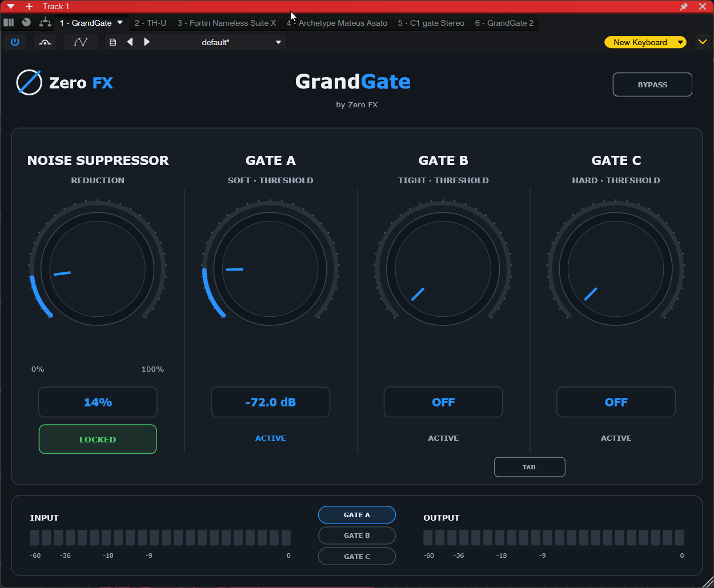Switch to 3 - Fortin Nameless Suite X tab
Screen dimensions: 714x588
tap(227, 23)
